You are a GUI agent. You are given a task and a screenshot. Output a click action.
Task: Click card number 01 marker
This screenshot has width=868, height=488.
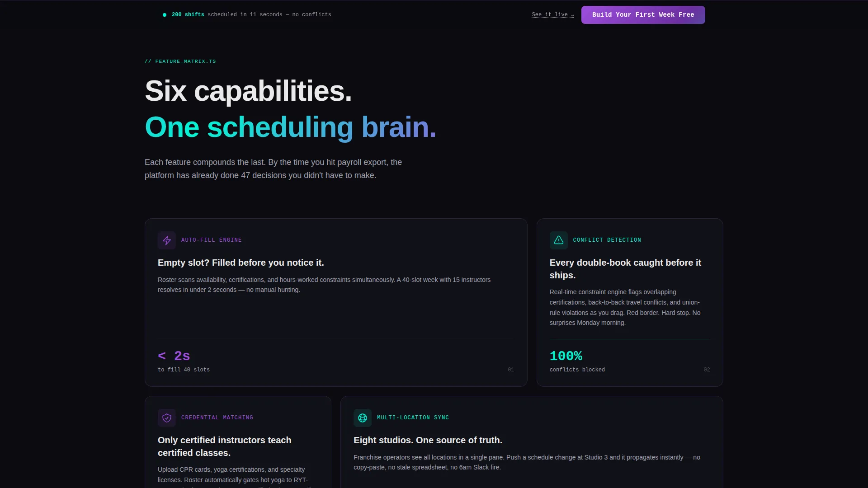click(511, 370)
